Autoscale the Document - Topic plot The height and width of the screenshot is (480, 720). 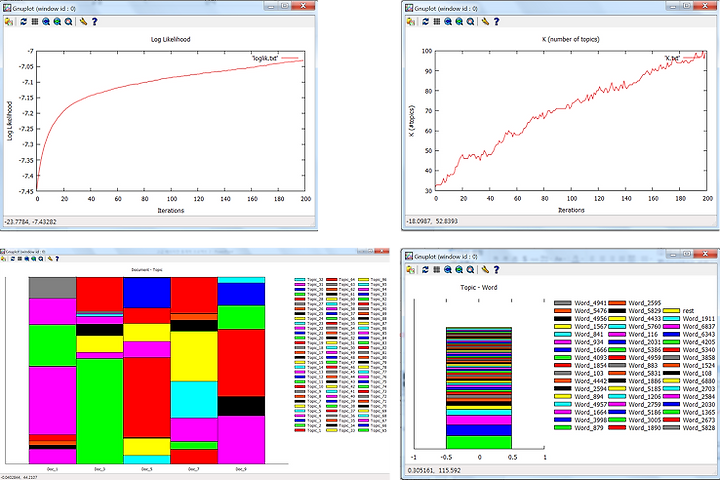click(41, 259)
